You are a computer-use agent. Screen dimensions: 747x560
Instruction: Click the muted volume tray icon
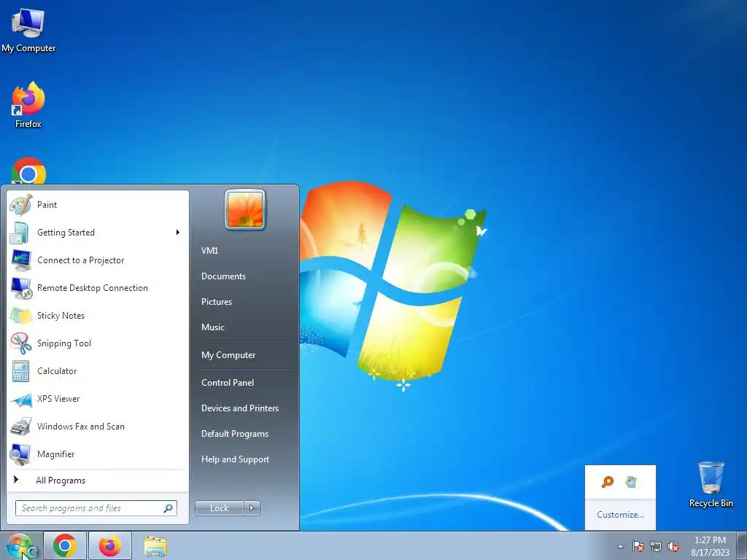(673, 547)
